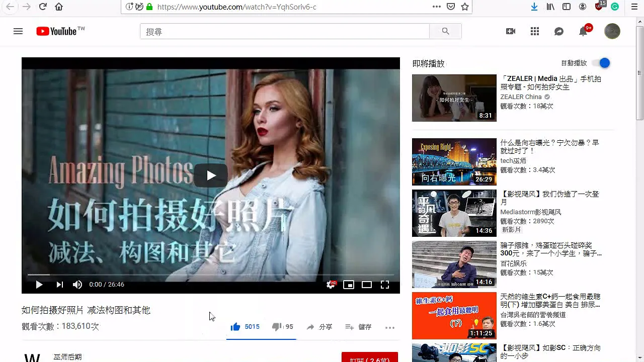The image size is (644, 362).
Task: Enable theater mode view
Action: point(367,285)
